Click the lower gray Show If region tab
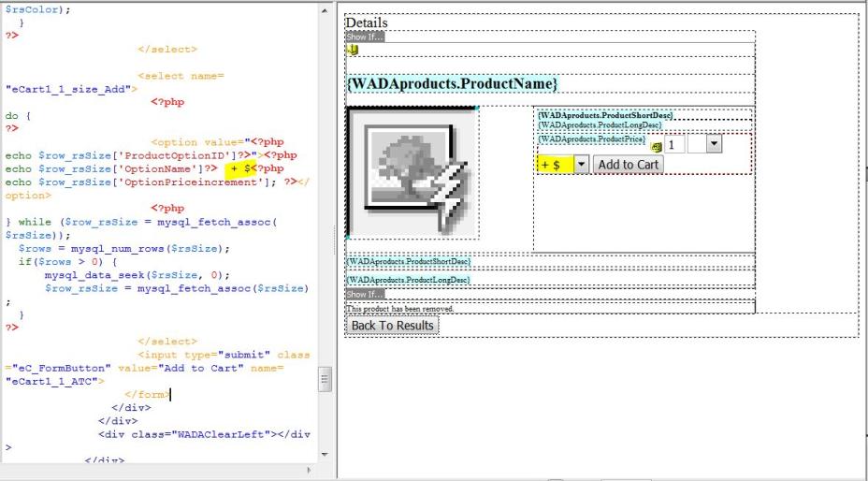 click(365, 294)
